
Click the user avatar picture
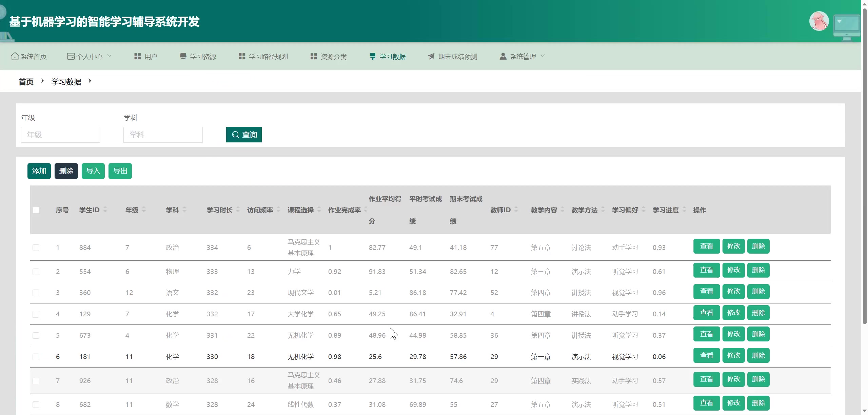819,21
